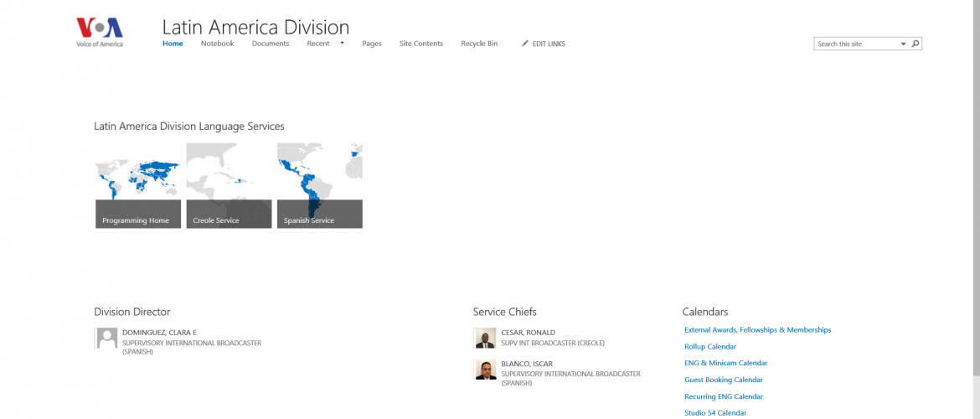This screenshot has height=419, width=980.
Task: Click the pencil icon beside EDIT LINKS
Action: 525,43
